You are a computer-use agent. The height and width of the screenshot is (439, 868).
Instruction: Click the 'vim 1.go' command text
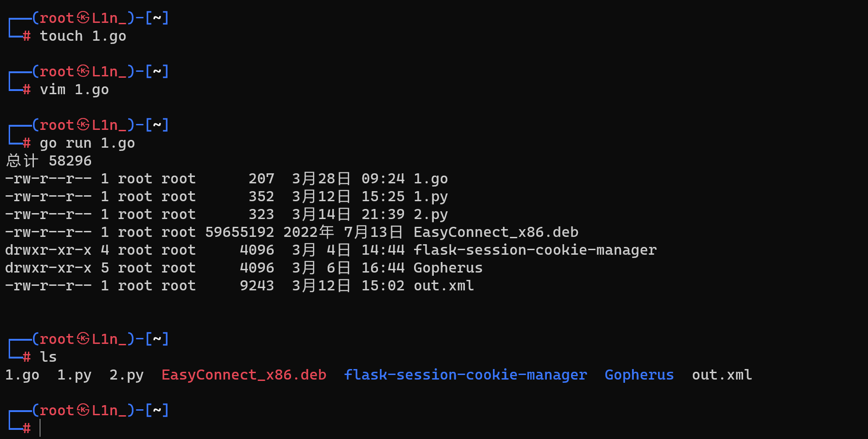75,90
